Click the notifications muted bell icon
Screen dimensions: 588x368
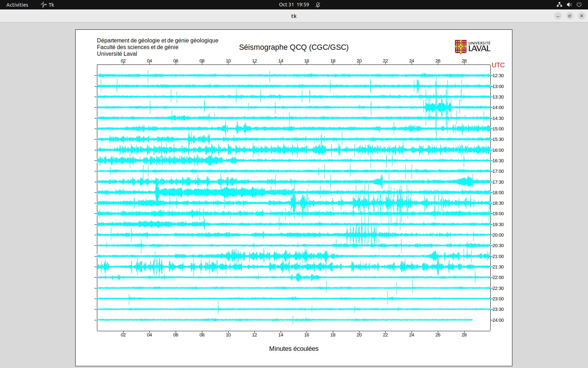pyautogui.click(x=318, y=5)
